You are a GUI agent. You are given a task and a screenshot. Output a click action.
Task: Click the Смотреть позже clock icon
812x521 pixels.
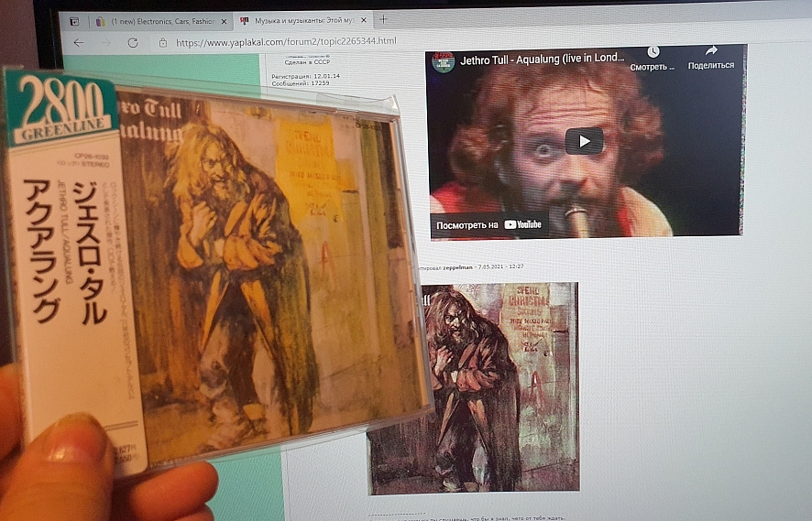(653, 52)
